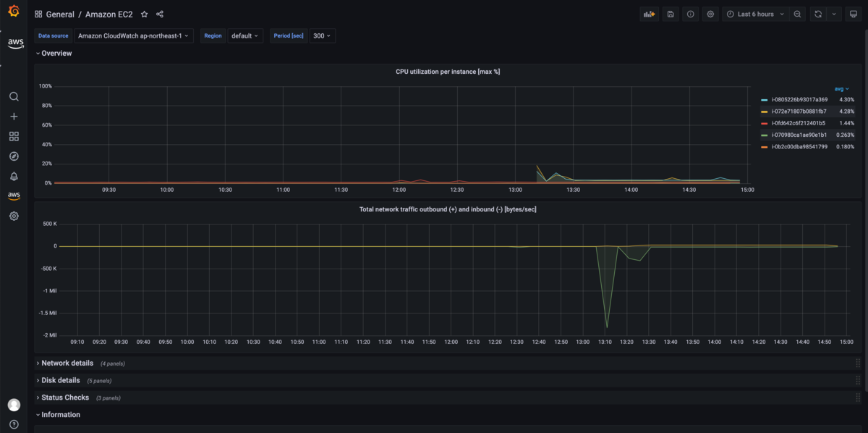Image resolution: width=868 pixels, height=433 pixels.
Task: Save the dashboard with disk icon
Action: coord(671,14)
